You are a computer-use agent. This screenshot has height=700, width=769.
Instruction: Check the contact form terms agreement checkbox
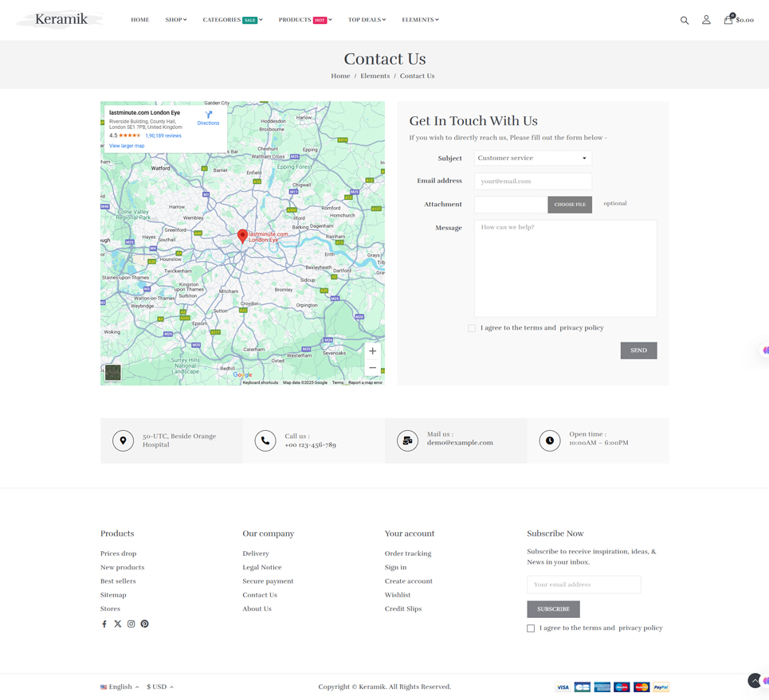(472, 328)
